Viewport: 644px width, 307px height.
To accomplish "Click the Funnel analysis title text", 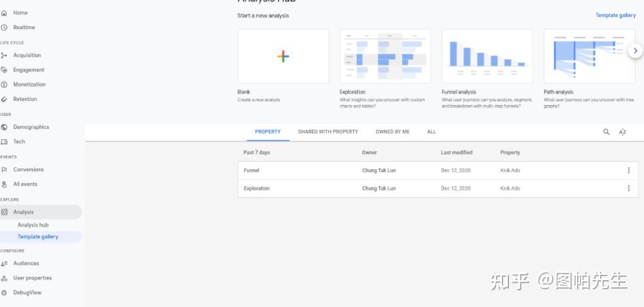I will [459, 92].
